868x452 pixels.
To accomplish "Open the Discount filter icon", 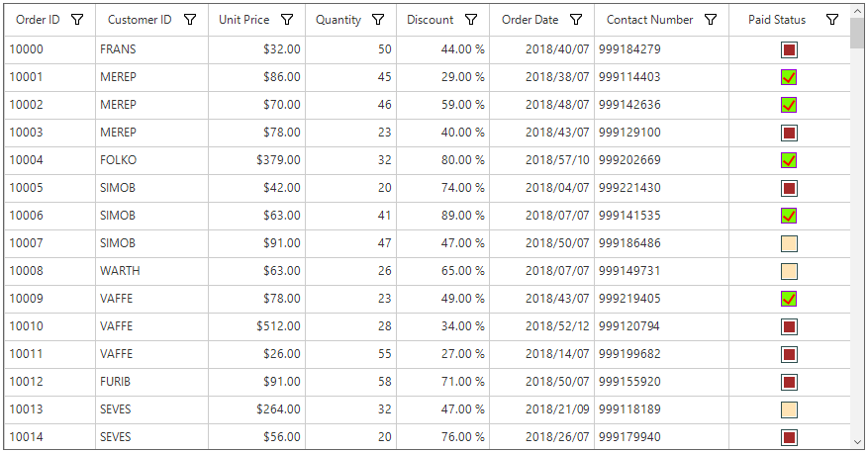I will 471,20.
